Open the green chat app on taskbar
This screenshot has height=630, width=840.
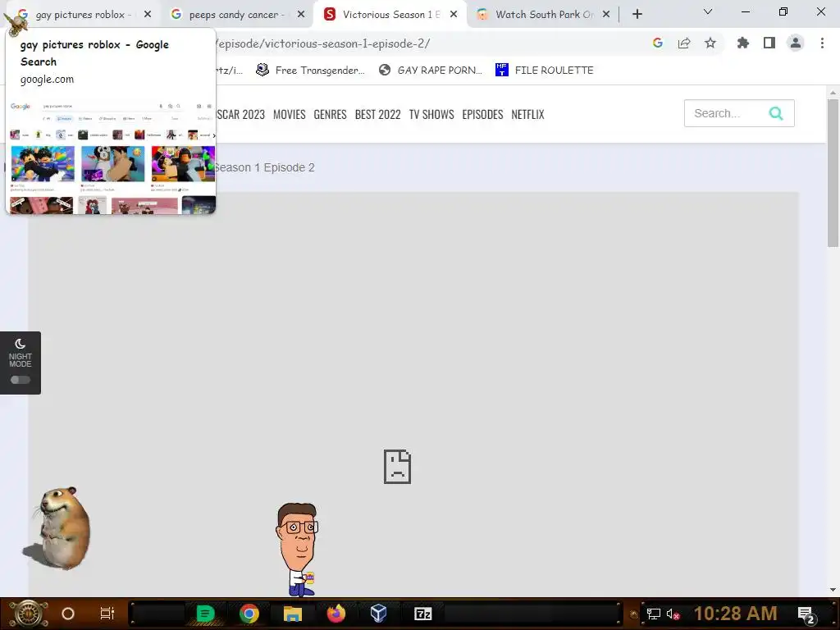click(204, 614)
